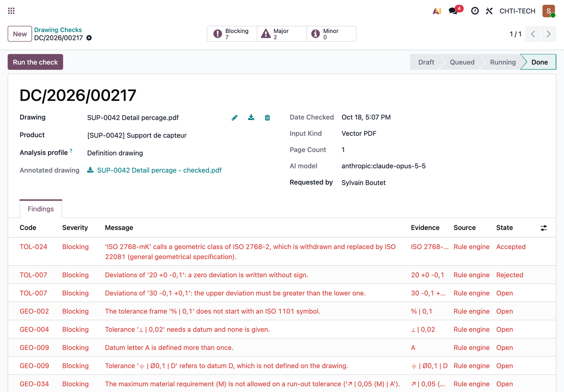Set status to Queued
This screenshot has height=392, width=564.
pos(462,62)
